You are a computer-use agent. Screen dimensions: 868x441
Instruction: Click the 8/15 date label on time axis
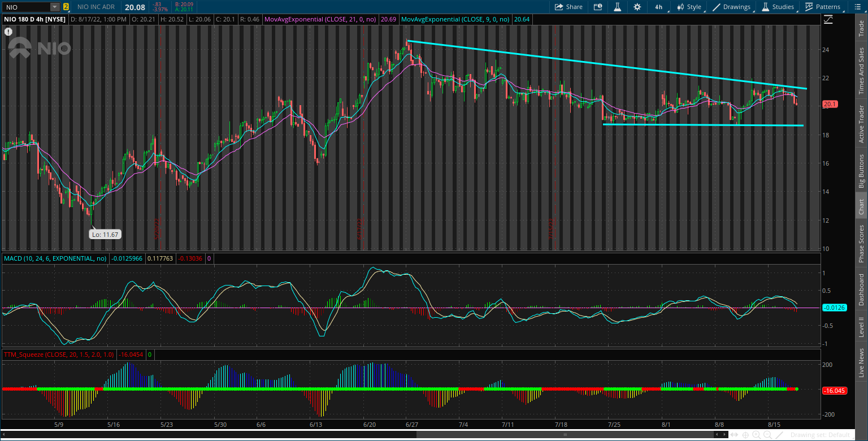[774, 424]
